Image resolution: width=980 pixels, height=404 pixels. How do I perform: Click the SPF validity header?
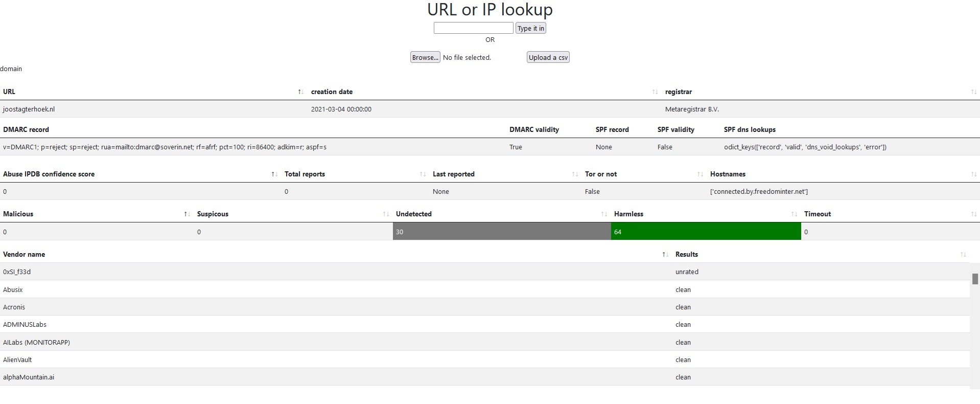click(x=675, y=130)
